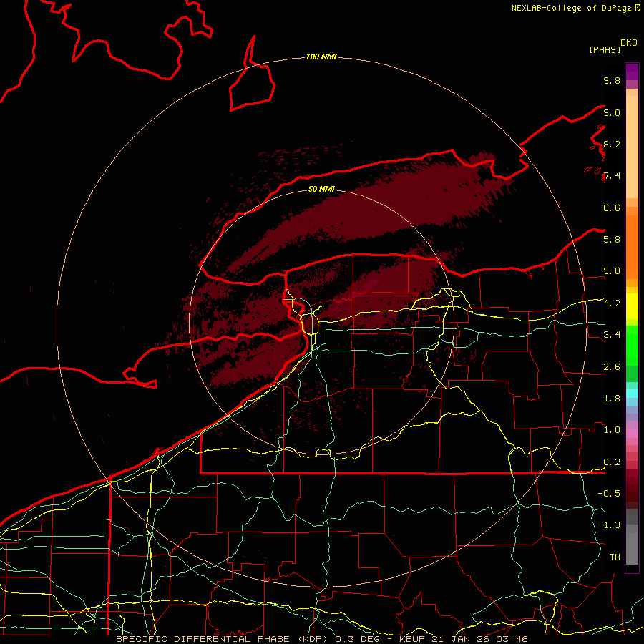Viewport: 644px width, 644px height.
Task: Click the 9.8 value on the scale
Action: 612,80
